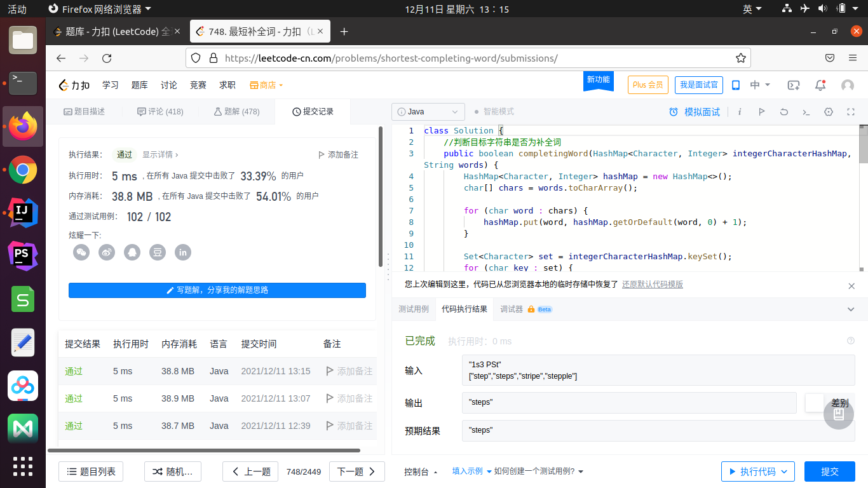Screen dimensions: 868x488
Task: Bookmark this page with star icon
Action: (740, 58)
